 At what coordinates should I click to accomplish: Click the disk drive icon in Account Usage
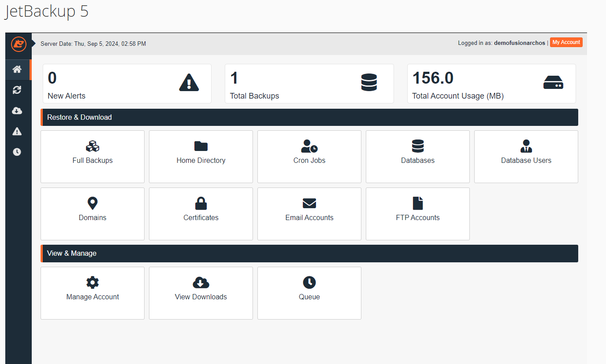point(553,82)
